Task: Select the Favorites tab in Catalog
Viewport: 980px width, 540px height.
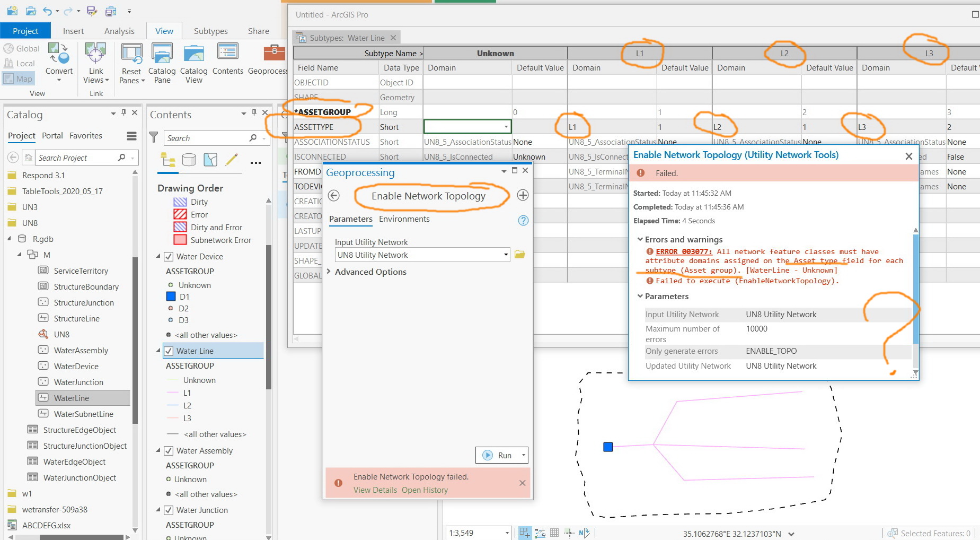Action: [86, 136]
